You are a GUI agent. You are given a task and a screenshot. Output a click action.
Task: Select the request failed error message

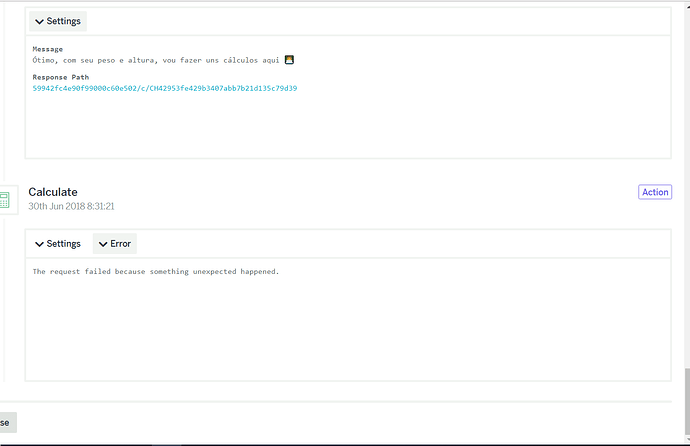(156, 271)
